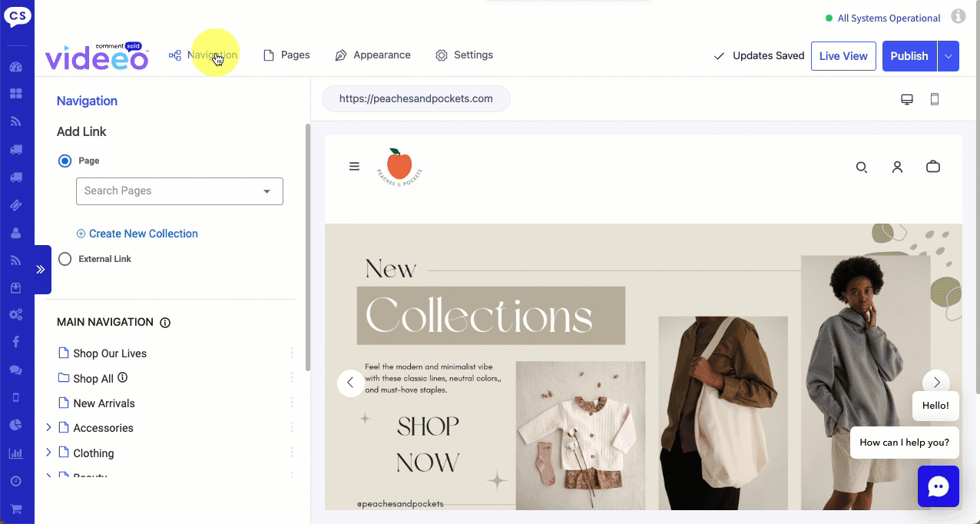The image size is (980, 524).
Task: Switch to mobile preview icon
Action: coord(935,99)
